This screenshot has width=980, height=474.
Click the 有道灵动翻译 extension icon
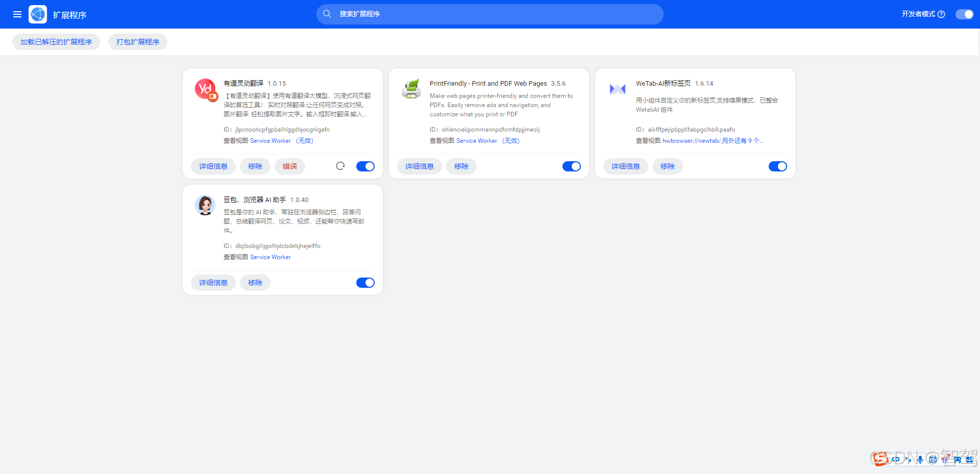[x=206, y=89]
